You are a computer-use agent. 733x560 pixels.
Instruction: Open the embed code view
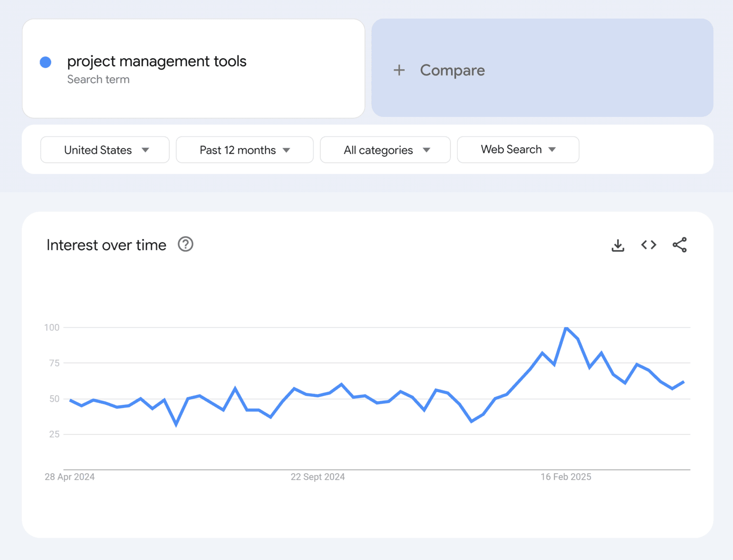click(x=648, y=245)
